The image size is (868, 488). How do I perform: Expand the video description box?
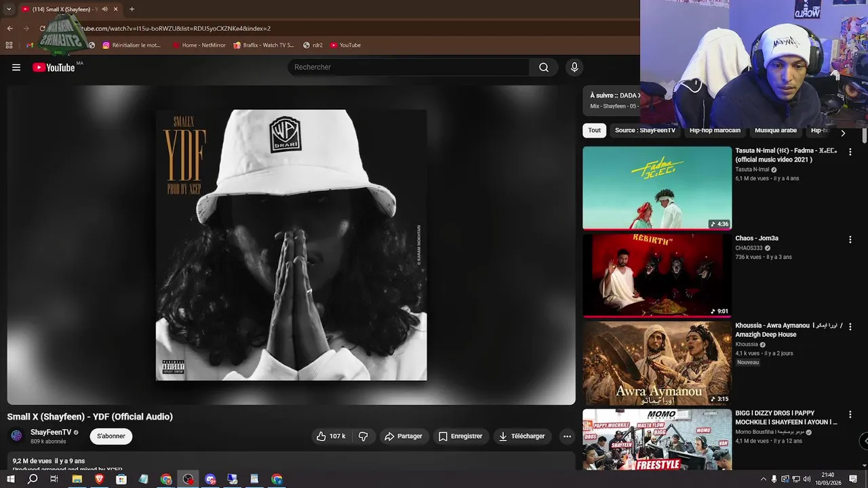pyautogui.click(x=292, y=462)
